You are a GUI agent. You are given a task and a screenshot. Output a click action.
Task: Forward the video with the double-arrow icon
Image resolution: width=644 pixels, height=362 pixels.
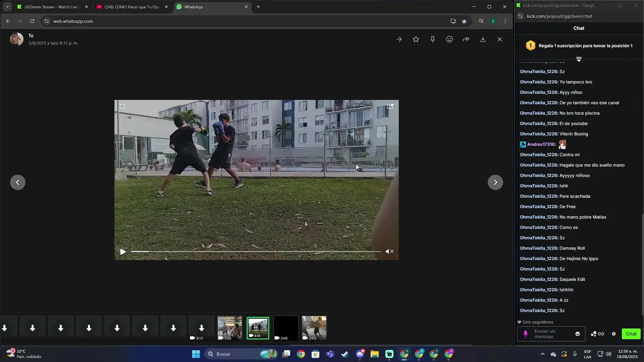click(466, 39)
